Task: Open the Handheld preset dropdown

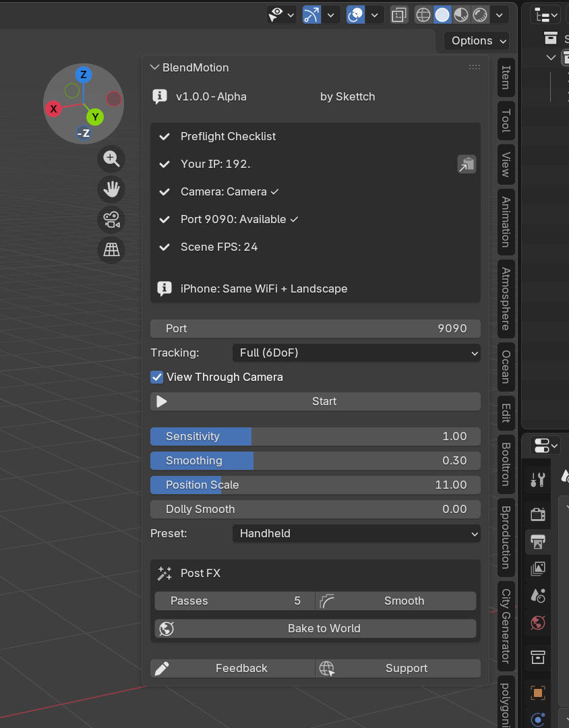Action: click(356, 533)
